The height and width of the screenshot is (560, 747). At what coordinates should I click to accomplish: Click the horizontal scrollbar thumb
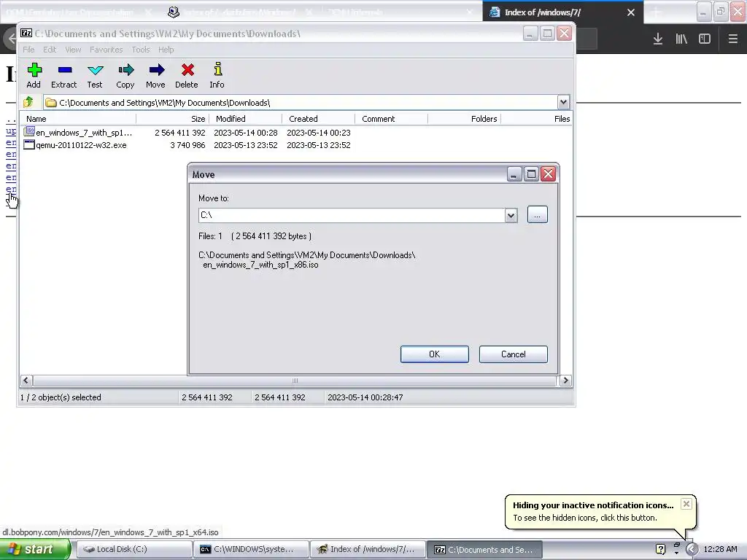(x=295, y=380)
